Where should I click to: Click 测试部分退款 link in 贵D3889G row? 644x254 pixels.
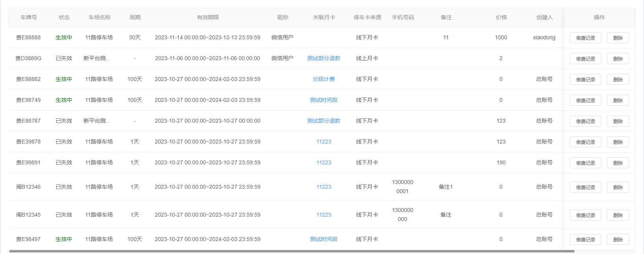click(x=324, y=58)
